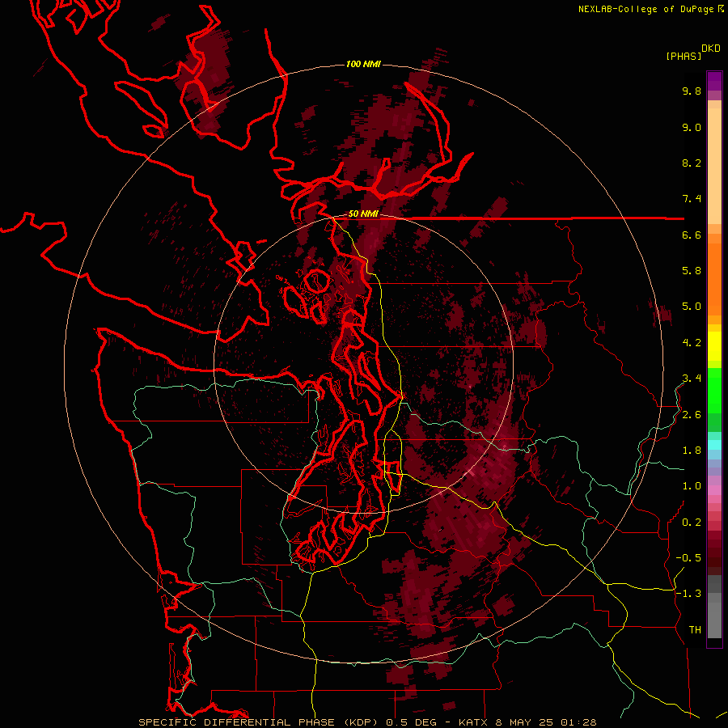Click the -0.5 value on the color scale

click(688, 558)
